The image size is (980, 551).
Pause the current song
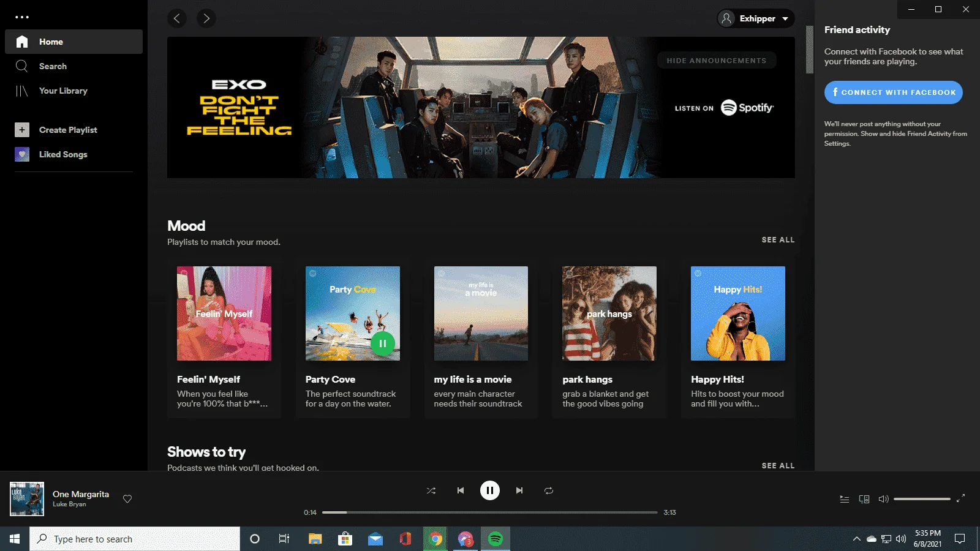point(490,490)
